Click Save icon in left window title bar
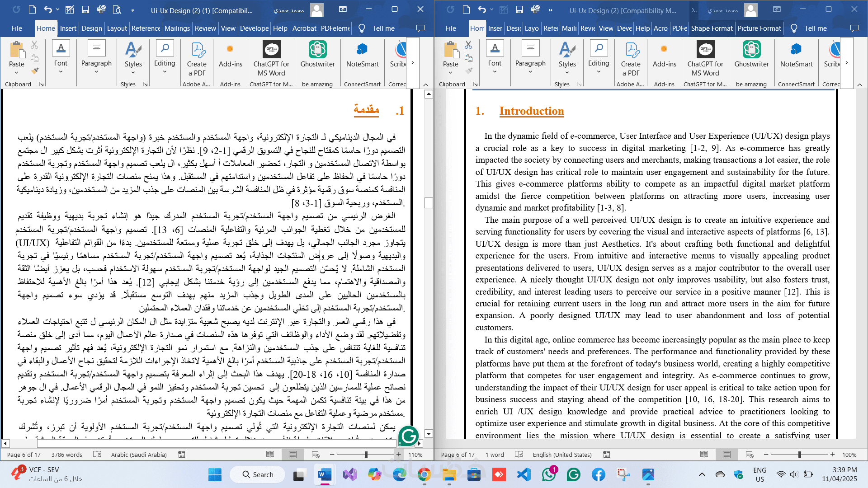Screen dimensions: 868x488 [85, 9]
